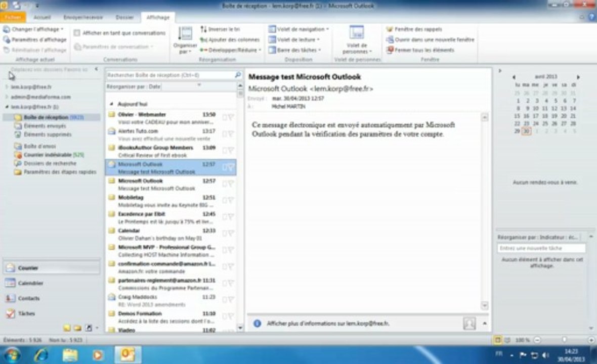597x364 pixels.
Task: Open Barre des tâches dropdown
Action: (294, 50)
